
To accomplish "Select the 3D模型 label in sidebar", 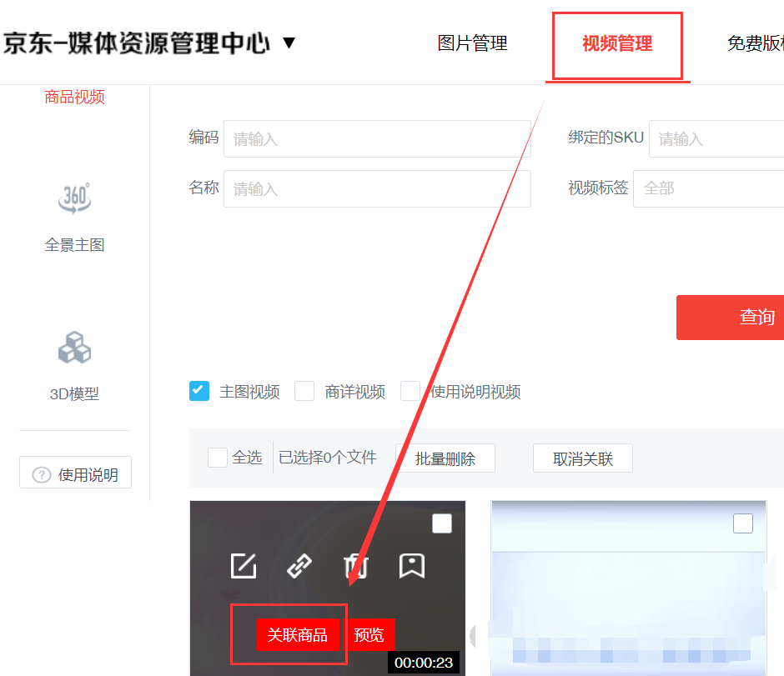I will click(x=74, y=394).
